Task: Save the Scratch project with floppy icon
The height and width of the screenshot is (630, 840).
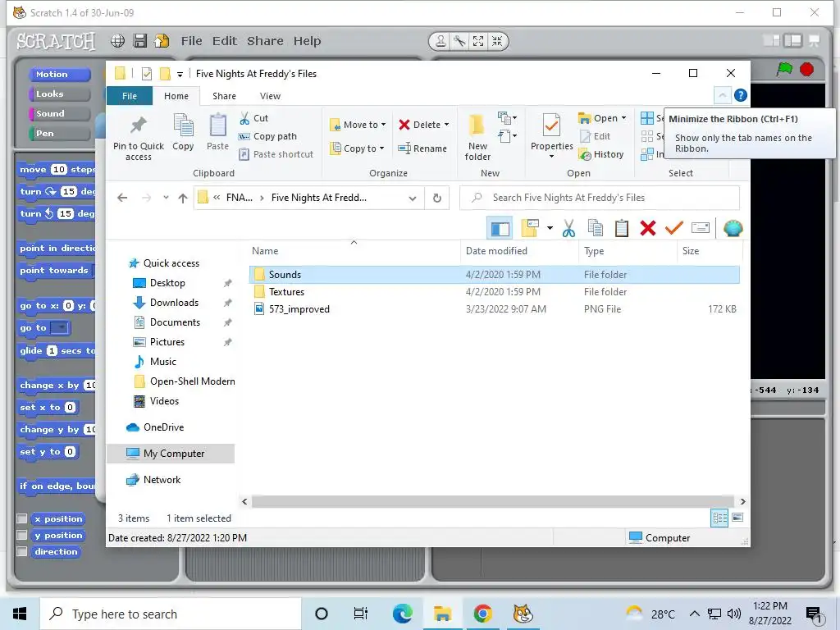Action: [x=139, y=41]
